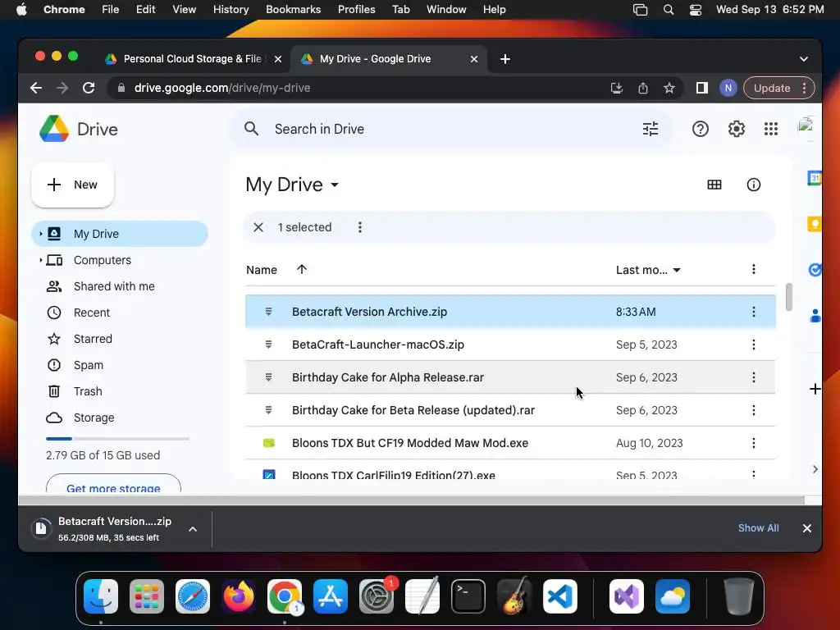Open the column header more options menu
840x630 pixels.
(753, 269)
